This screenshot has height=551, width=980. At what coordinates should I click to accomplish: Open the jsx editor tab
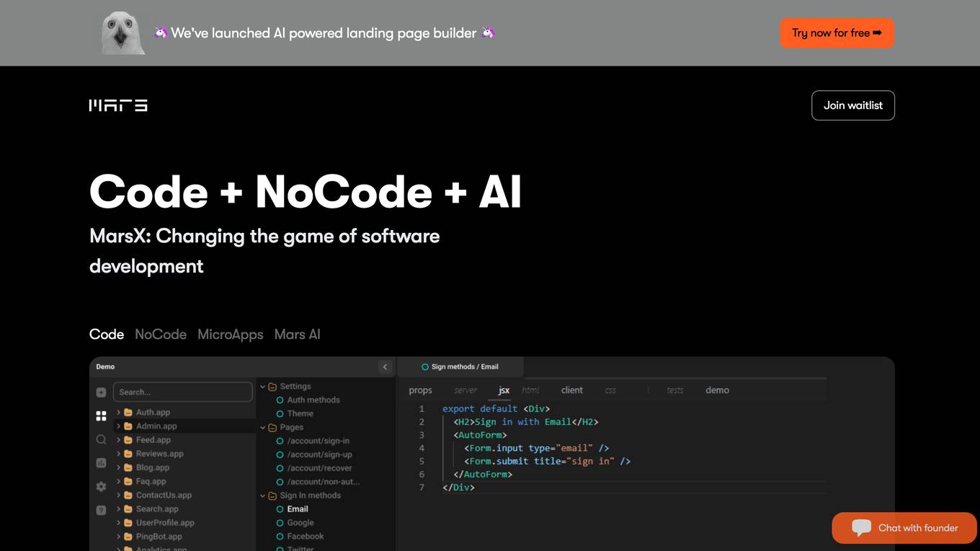tap(504, 390)
